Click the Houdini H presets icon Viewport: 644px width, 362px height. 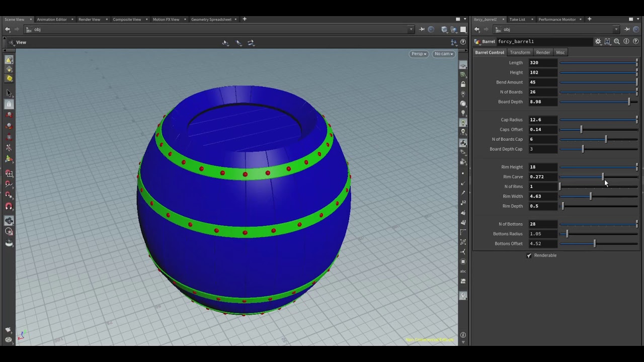[607, 42]
